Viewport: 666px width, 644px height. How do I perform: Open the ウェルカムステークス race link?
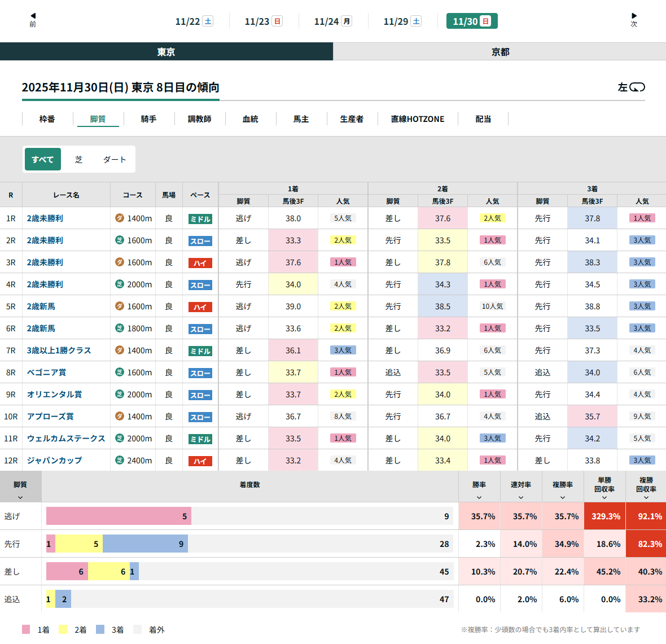click(66, 439)
